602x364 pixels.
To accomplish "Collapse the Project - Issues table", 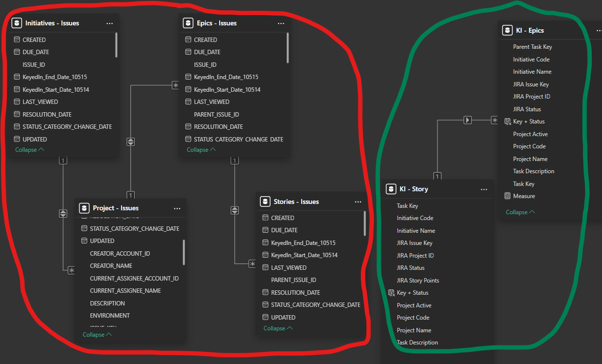I will point(97,335).
